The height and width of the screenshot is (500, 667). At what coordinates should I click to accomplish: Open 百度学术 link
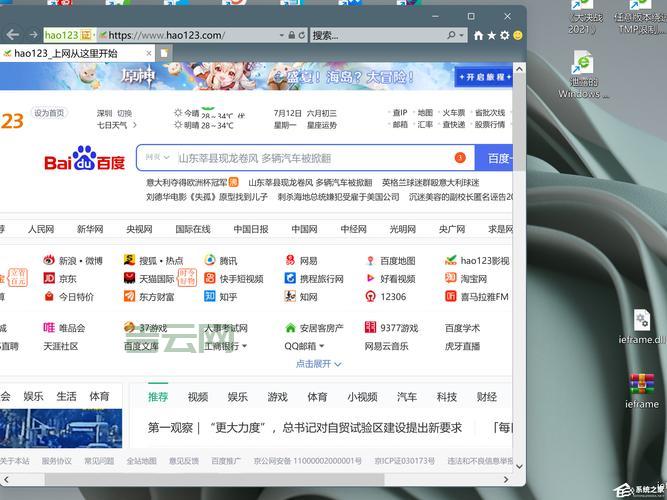[x=462, y=328]
